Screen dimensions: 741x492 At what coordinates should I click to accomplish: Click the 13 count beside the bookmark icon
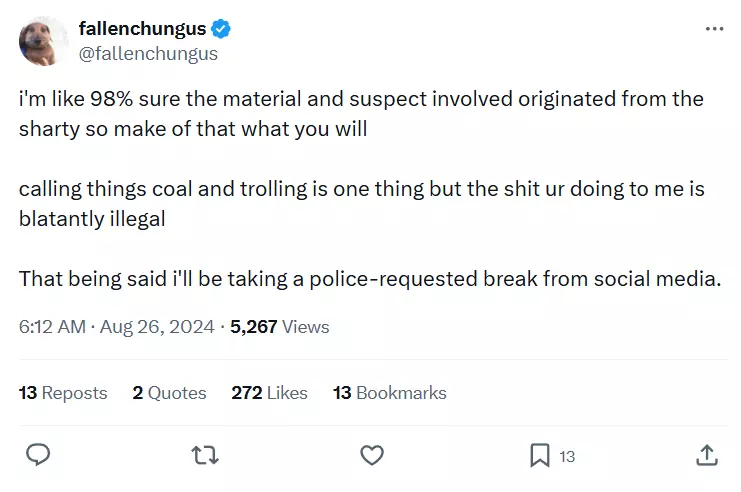coord(567,457)
